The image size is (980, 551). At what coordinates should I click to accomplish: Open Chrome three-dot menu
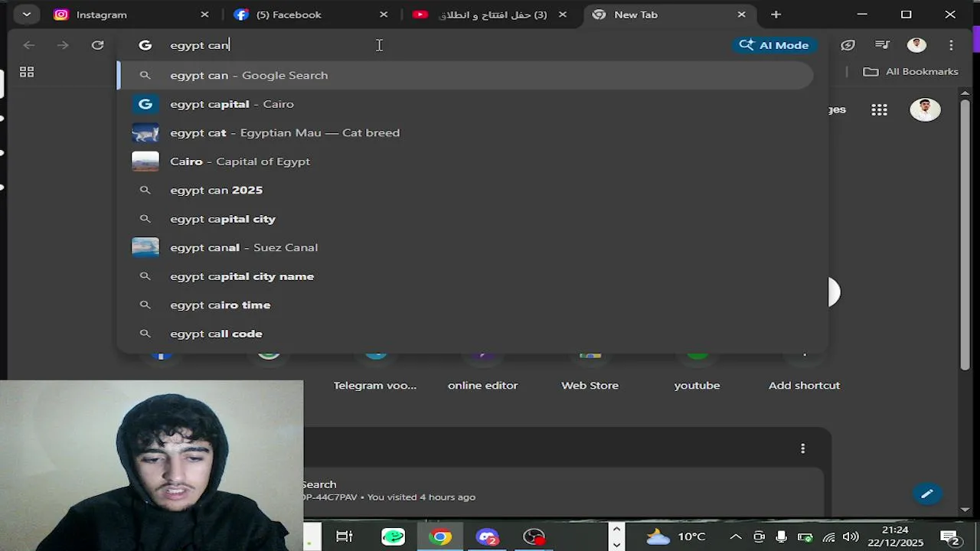[951, 45]
